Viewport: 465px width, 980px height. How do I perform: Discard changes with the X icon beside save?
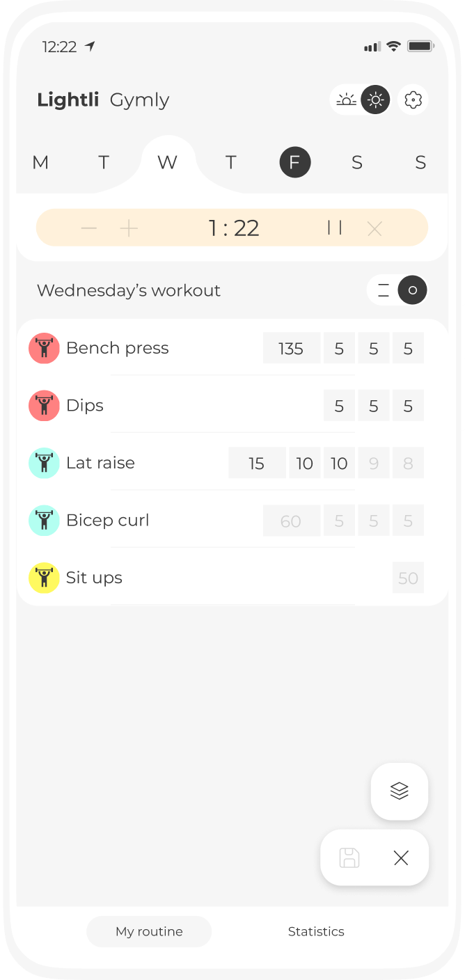coord(400,857)
